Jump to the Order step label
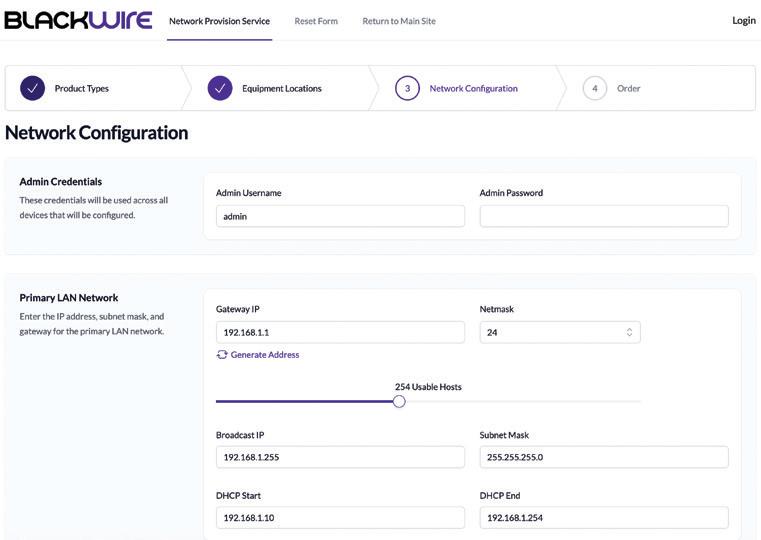Viewport: 761px width, 540px height. [629, 88]
